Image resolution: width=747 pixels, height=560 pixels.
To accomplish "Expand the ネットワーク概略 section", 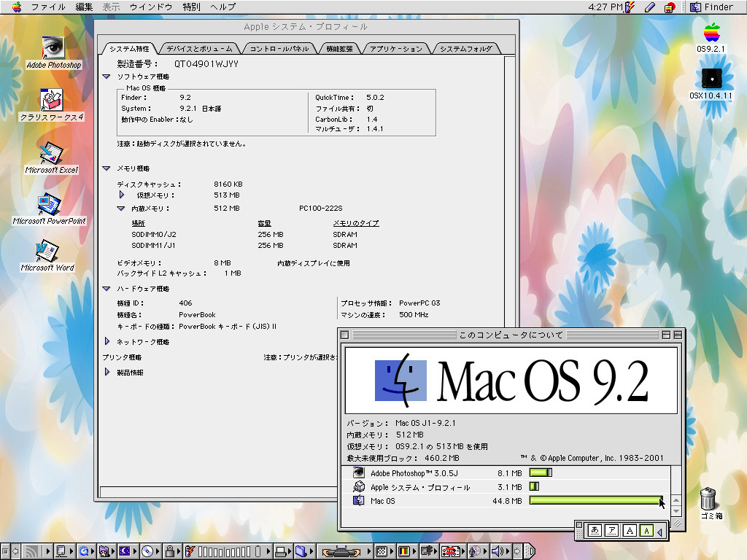I will tap(107, 341).
